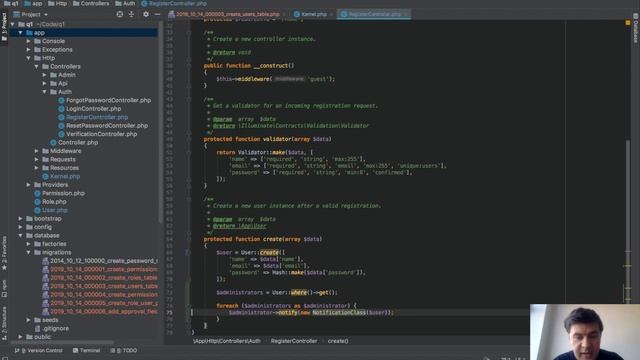Close the RegisterController.php editor tab
640x360 pixels.
(x=405, y=14)
